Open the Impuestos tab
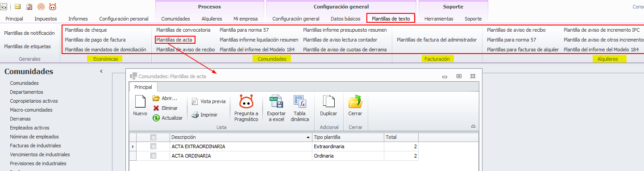The width and height of the screenshot is (644, 171). click(x=46, y=19)
